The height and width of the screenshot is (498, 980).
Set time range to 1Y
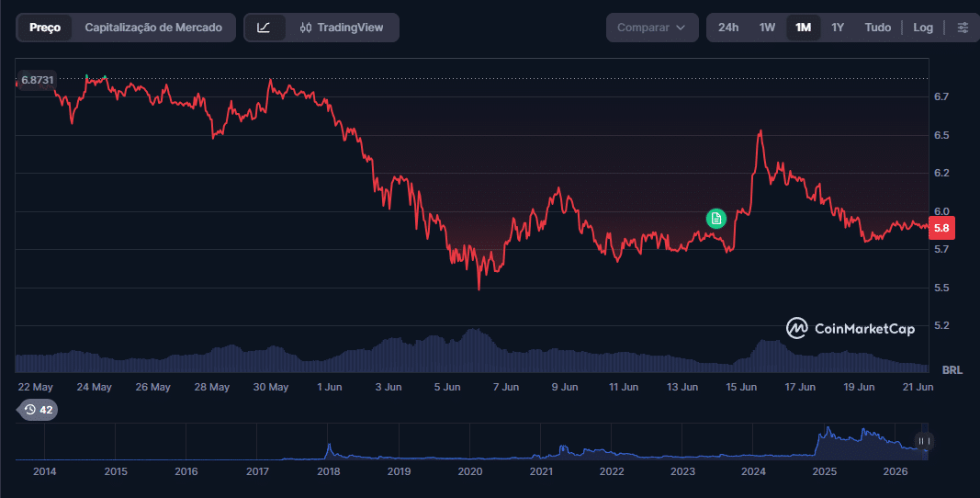click(838, 28)
